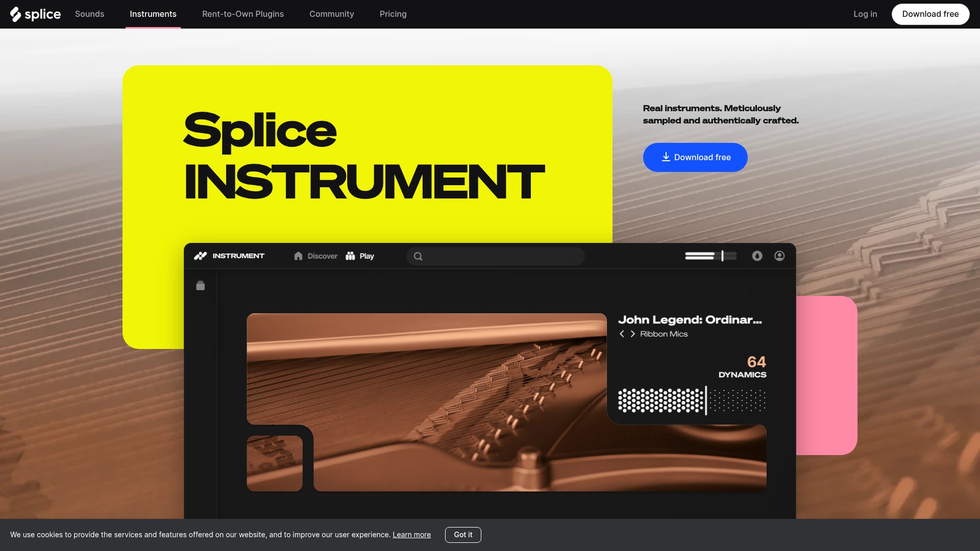Viewport: 980px width, 551px height.
Task: Go to next preset chevron
Action: 633,334
